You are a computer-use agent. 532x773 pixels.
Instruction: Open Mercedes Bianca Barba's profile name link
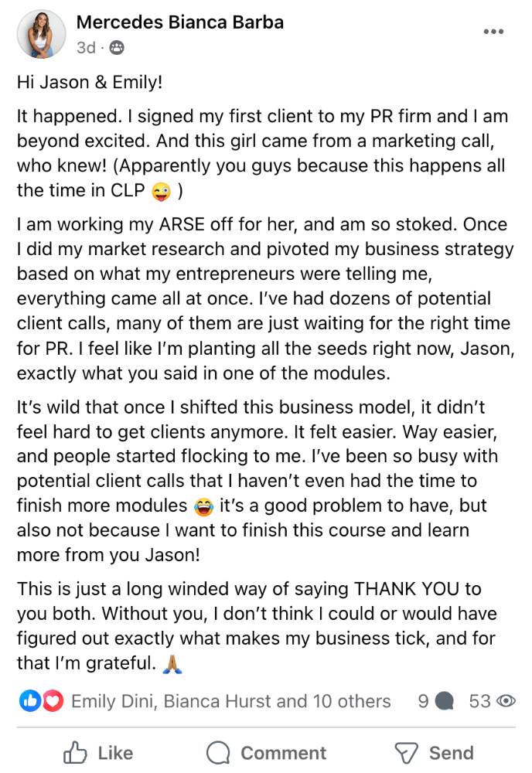coord(180,22)
